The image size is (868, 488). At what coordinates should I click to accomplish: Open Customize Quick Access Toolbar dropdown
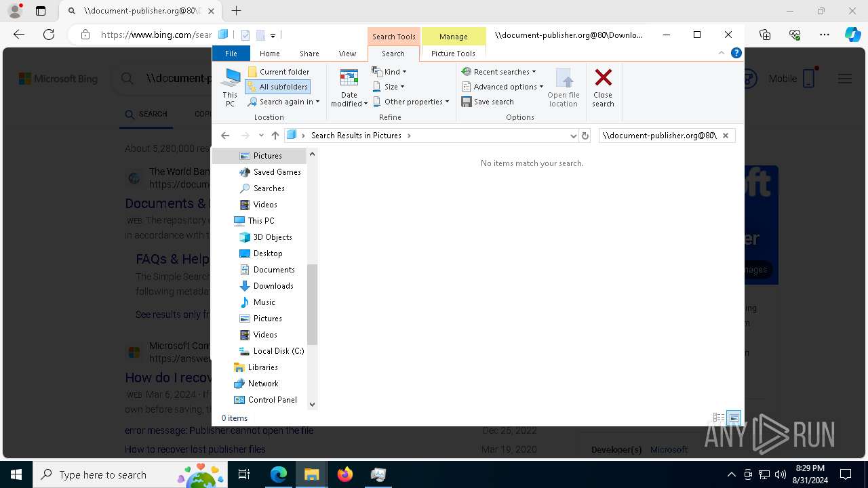(x=273, y=35)
